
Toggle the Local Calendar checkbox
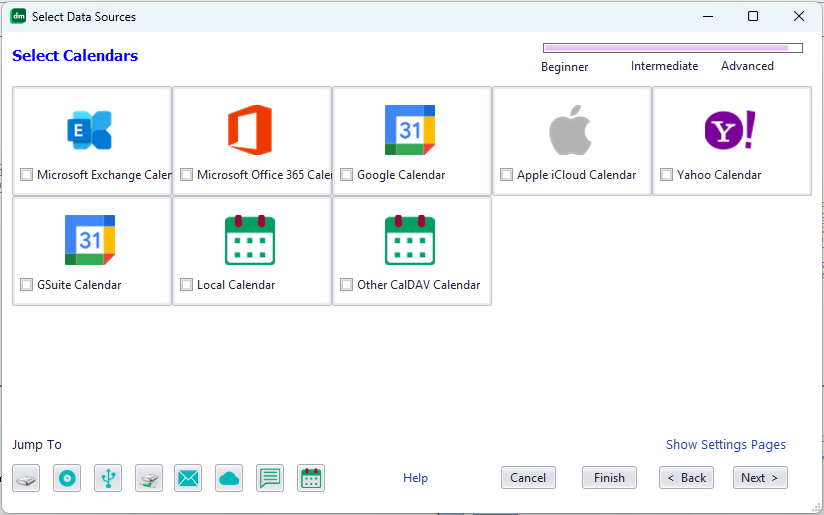click(x=187, y=285)
